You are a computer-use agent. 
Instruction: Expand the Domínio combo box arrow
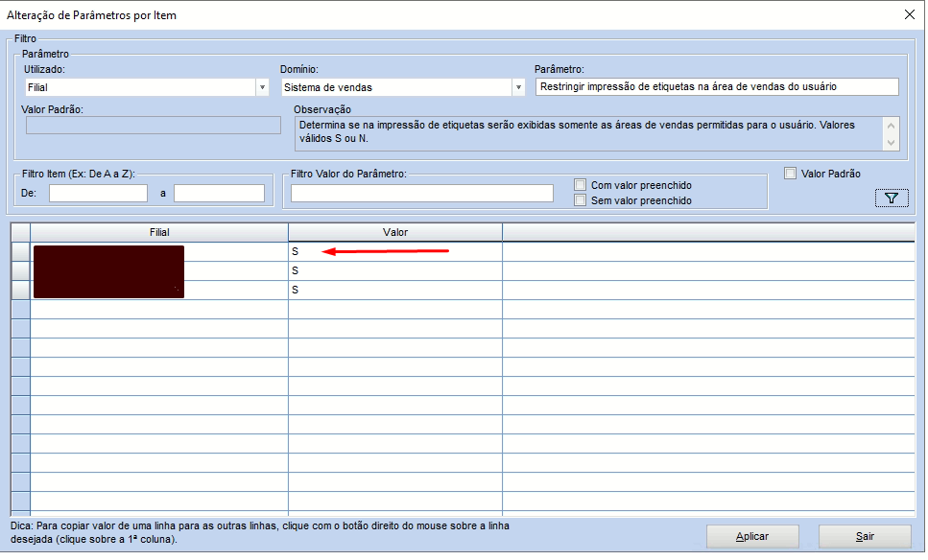tap(516, 87)
